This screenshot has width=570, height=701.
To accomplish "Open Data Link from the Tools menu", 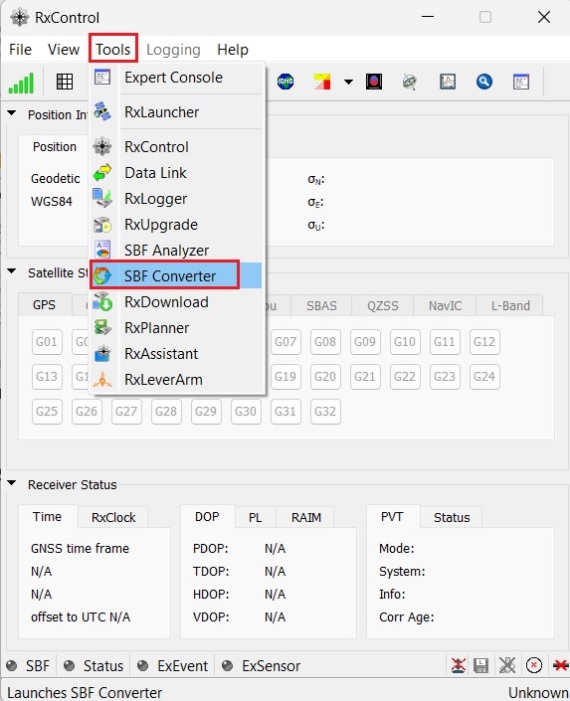I will [x=177, y=173].
